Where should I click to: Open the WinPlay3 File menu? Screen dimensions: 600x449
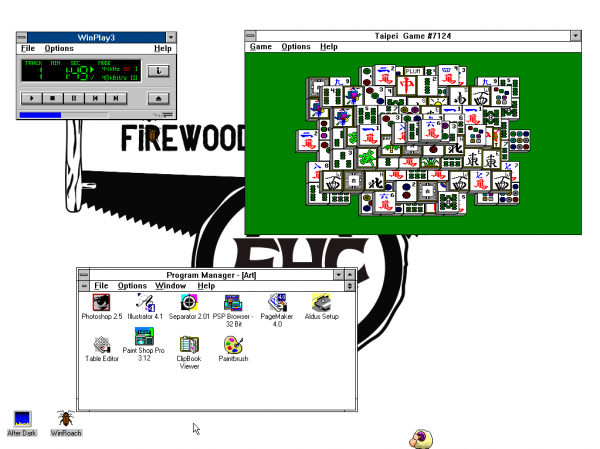click(x=28, y=48)
